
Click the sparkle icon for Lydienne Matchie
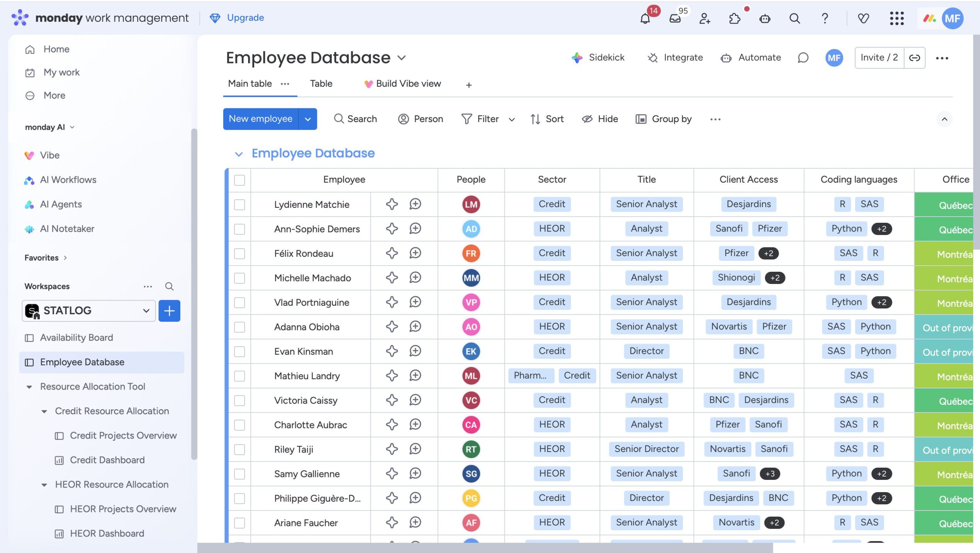pyautogui.click(x=392, y=204)
